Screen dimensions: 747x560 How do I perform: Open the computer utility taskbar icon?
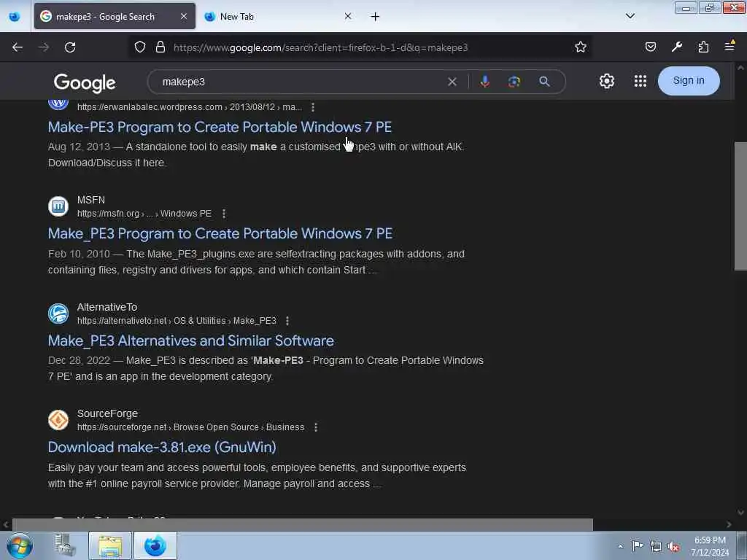[65, 545]
